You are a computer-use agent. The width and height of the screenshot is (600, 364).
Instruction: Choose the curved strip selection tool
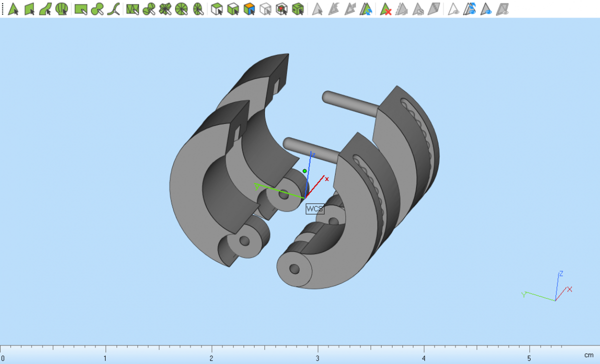tap(45, 8)
